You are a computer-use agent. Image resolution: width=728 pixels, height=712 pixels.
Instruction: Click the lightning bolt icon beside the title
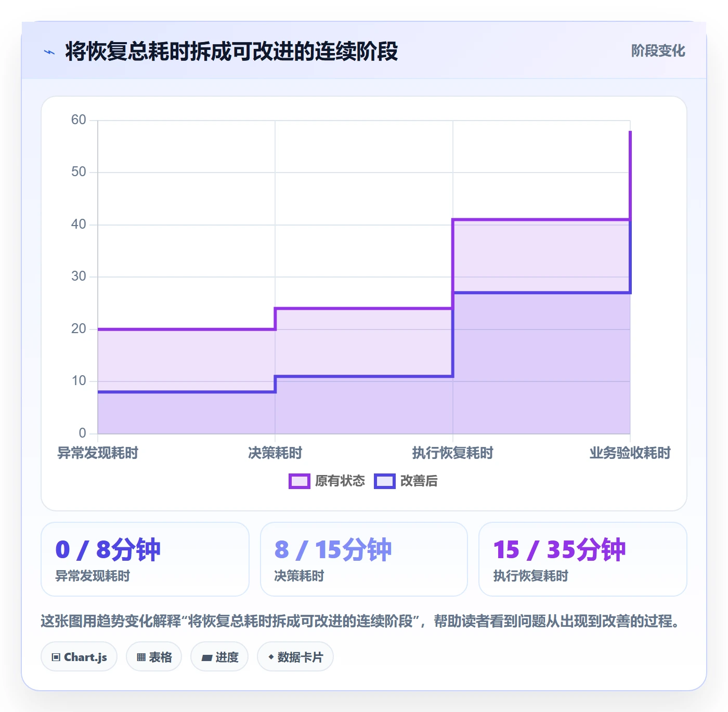pyautogui.click(x=49, y=52)
